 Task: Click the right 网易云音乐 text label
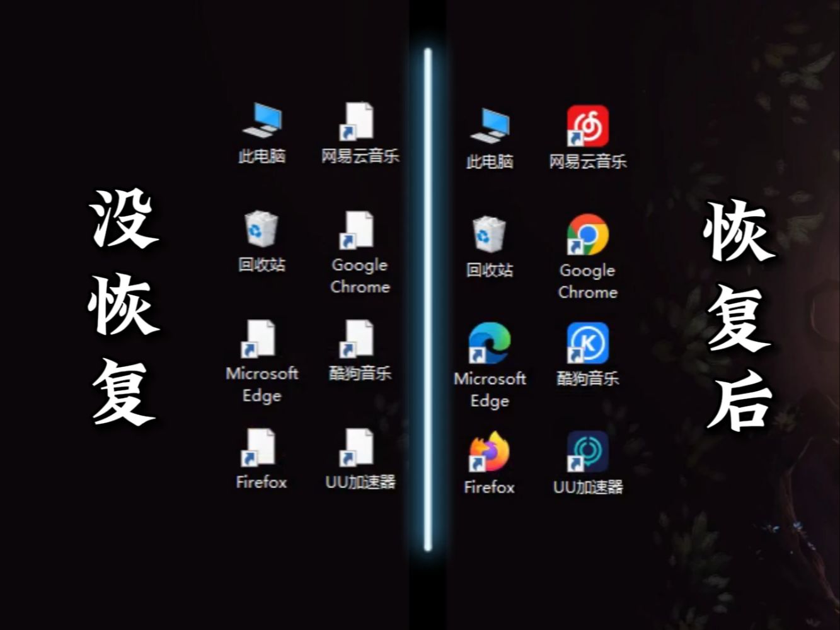coord(588,161)
